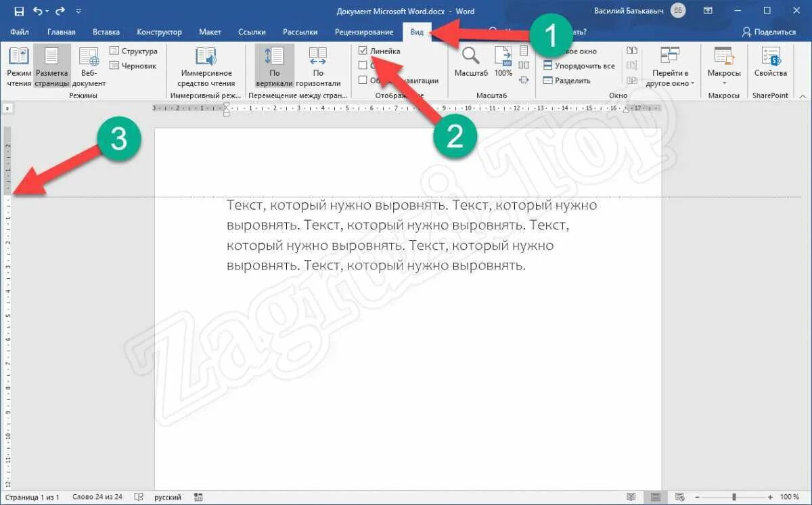Undo the last action

[37, 12]
